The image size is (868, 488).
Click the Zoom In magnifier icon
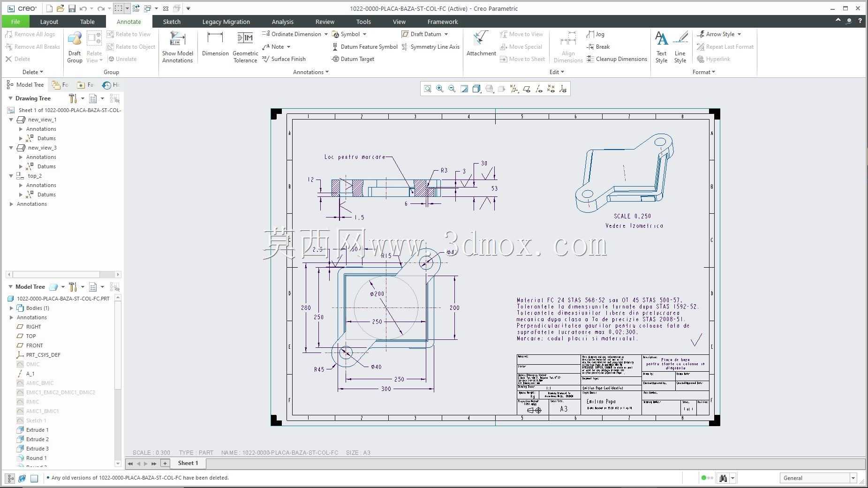440,89
